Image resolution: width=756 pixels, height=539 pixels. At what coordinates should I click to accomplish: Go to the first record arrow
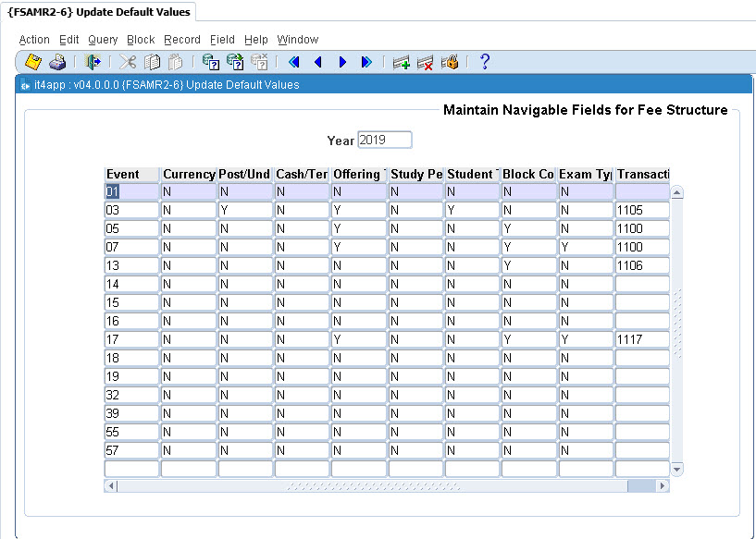[x=294, y=62]
